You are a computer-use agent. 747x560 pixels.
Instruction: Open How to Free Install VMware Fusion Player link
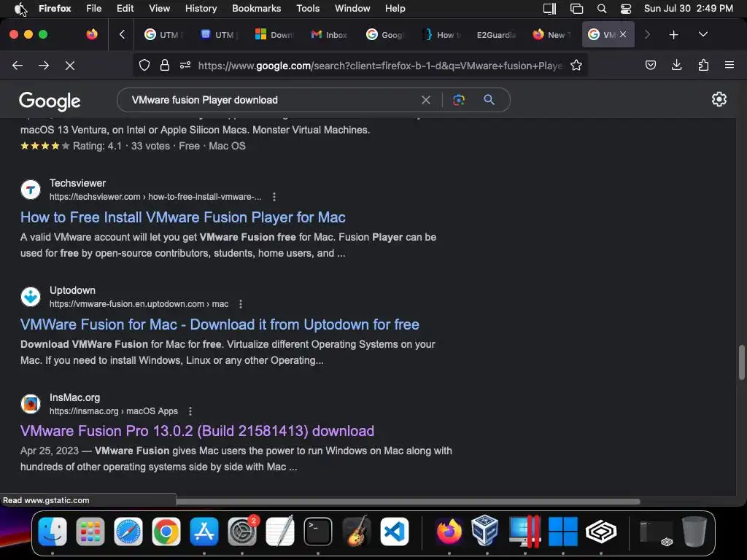[183, 217]
